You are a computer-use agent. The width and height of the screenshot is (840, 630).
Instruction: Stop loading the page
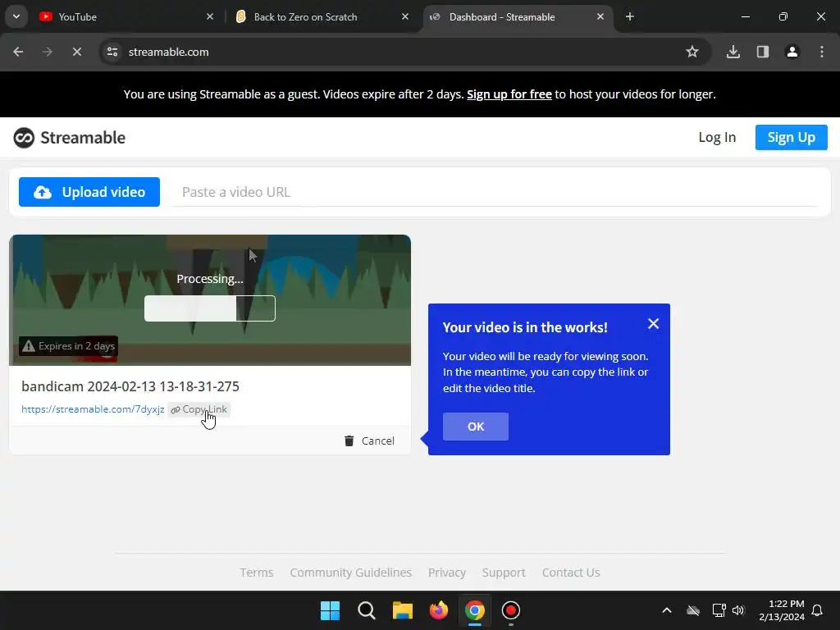[77, 52]
